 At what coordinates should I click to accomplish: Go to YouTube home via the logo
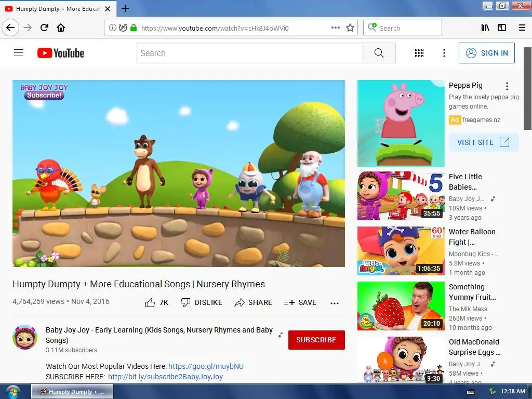[61, 53]
